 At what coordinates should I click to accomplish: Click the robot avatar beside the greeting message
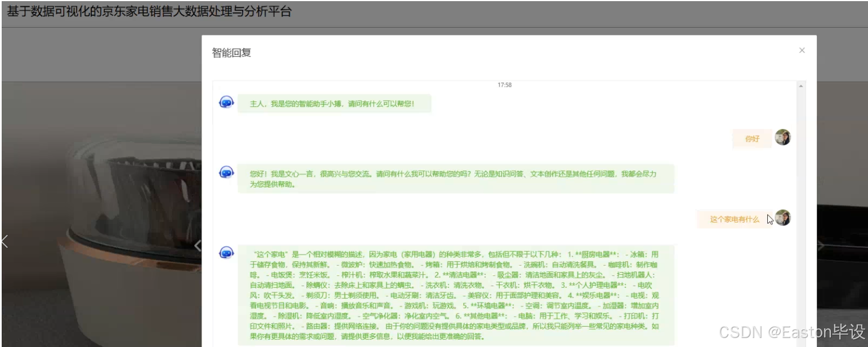(226, 102)
